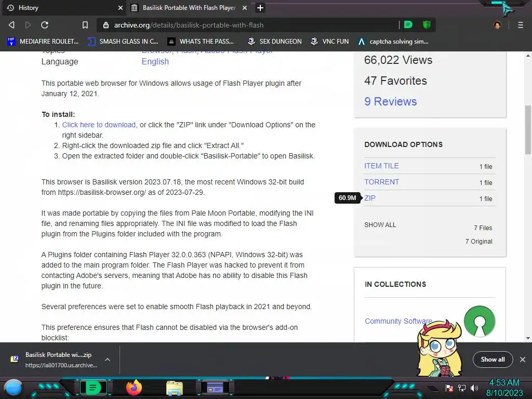The image size is (532, 399).
Task: Open the Start orb button
Action: 14,388
